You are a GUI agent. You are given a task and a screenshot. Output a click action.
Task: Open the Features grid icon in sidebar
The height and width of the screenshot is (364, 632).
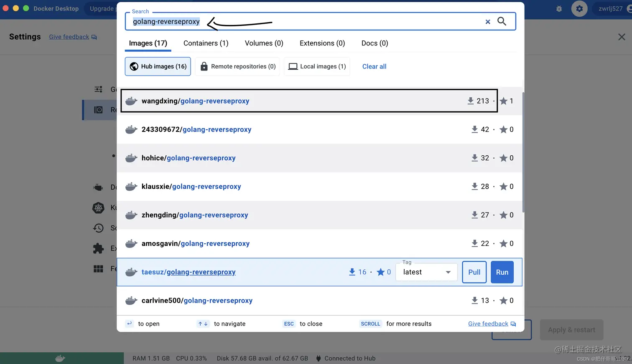pyautogui.click(x=98, y=269)
